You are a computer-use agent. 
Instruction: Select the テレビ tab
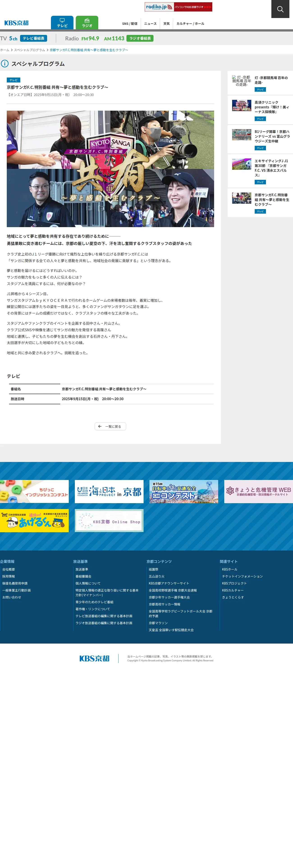[x=62, y=23]
